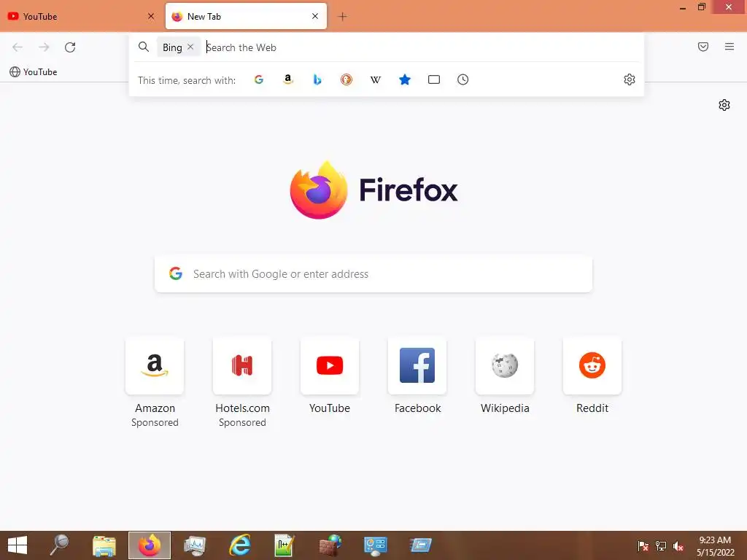Reload the current page
The width and height of the screenshot is (747, 560).
tap(70, 47)
